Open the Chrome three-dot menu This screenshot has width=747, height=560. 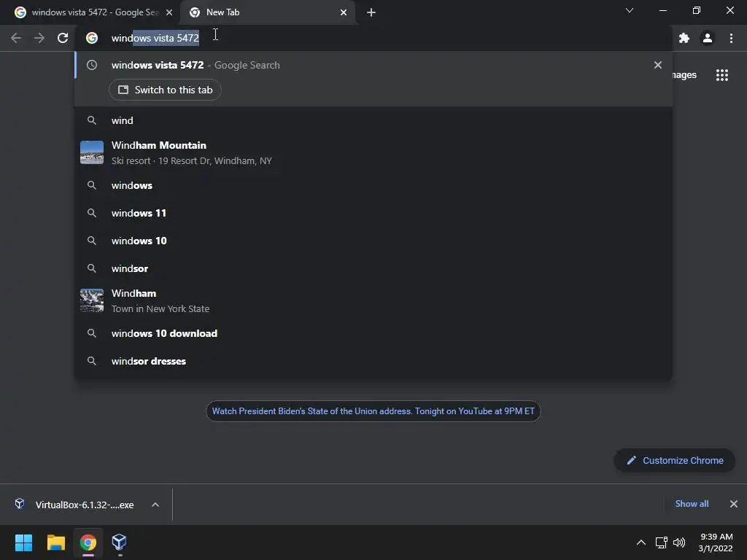tap(731, 38)
